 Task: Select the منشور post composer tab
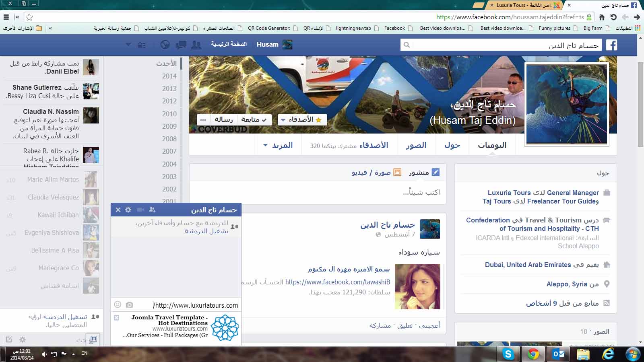click(424, 173)
